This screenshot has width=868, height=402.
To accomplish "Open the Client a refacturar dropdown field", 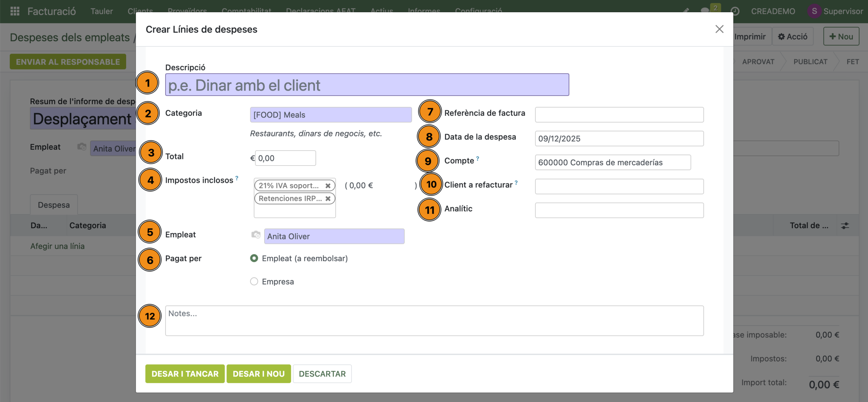I will 619,186.
